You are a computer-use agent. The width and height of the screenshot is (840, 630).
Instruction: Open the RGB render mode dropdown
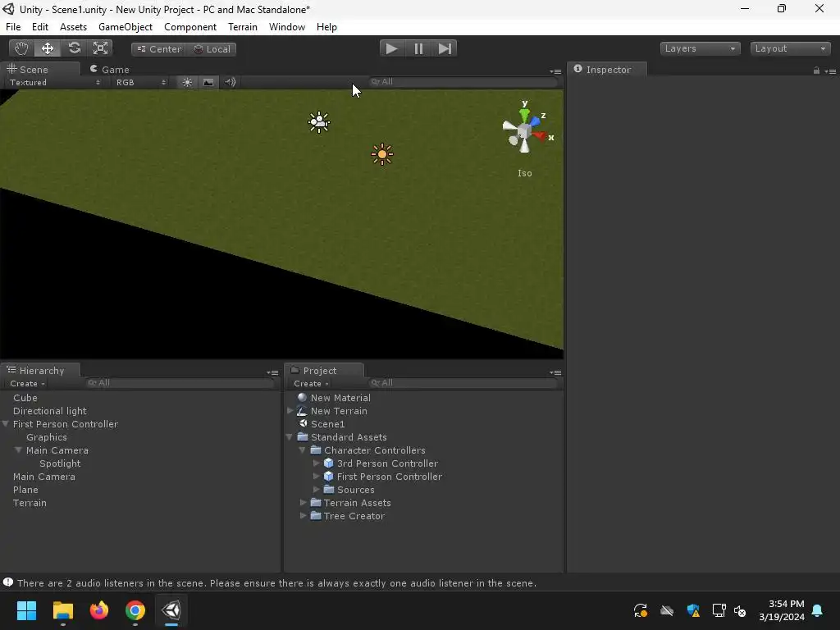pos(141,82)
